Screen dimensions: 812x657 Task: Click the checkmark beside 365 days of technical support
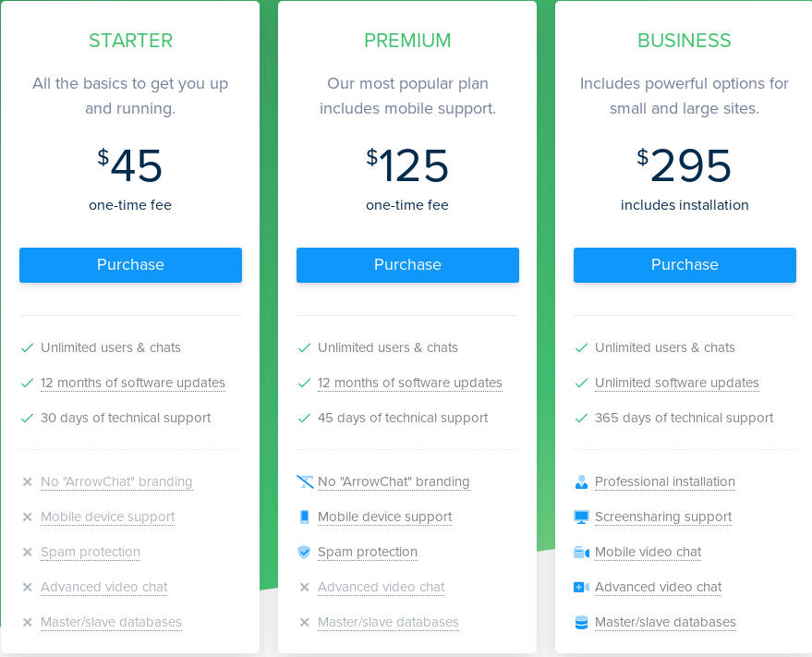(582, 419)
